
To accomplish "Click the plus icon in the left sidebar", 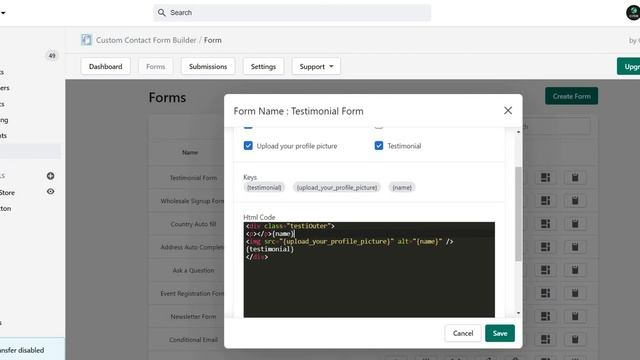I will (x=51, y=176).
